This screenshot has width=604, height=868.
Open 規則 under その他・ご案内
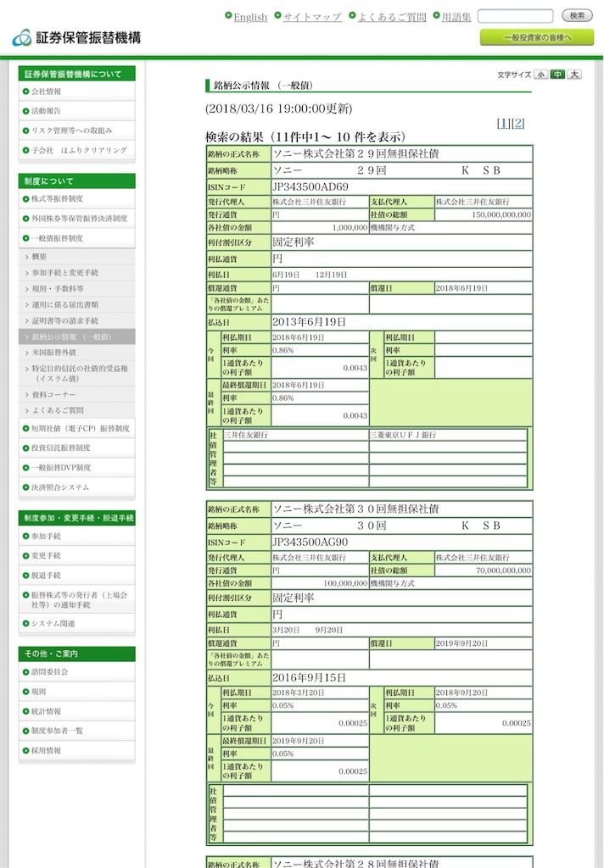76,692
